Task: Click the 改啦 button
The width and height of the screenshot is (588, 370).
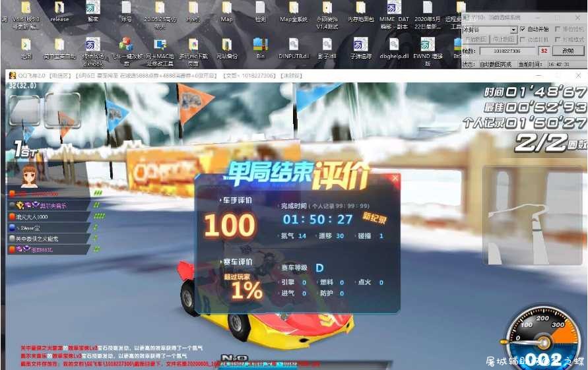Action: (568, 51)
